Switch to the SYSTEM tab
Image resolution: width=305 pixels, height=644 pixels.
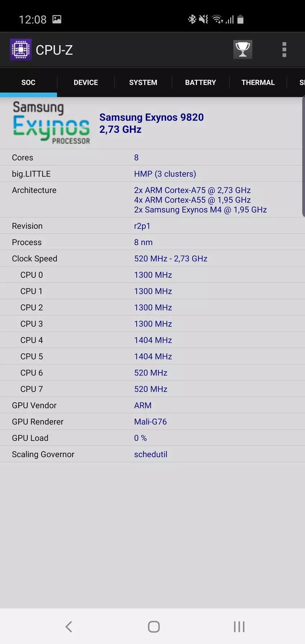(143, 83)
